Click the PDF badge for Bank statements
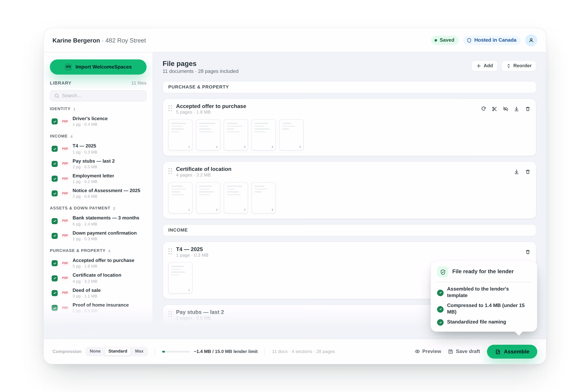The height and width of the screenshot is (392, 588). click(x=65, y=220)
